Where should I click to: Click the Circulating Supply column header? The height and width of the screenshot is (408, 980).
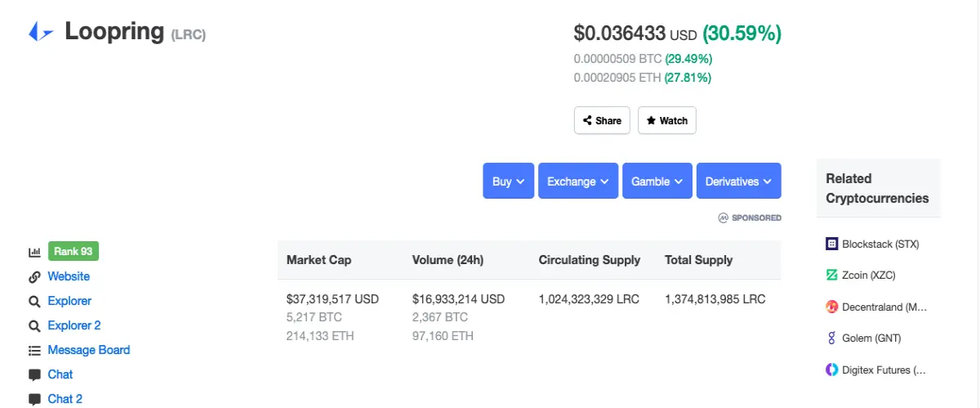tap(590, 260)
